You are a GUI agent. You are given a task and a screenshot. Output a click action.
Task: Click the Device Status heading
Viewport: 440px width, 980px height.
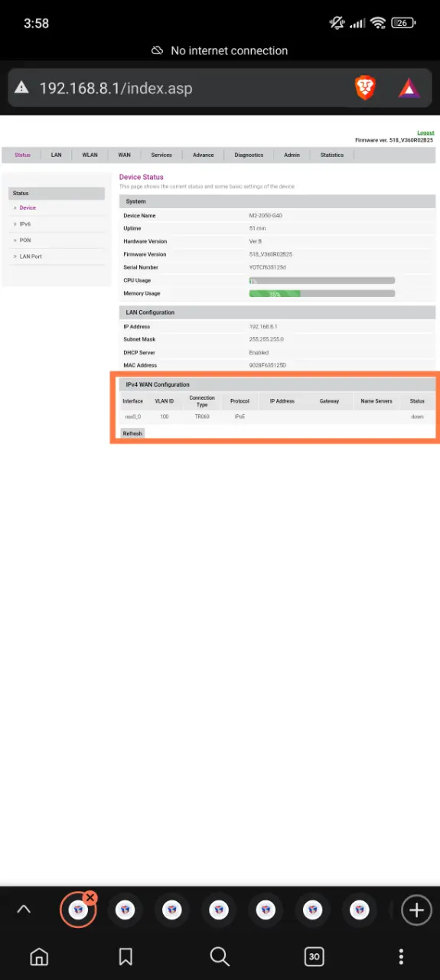tap(142, 177)
